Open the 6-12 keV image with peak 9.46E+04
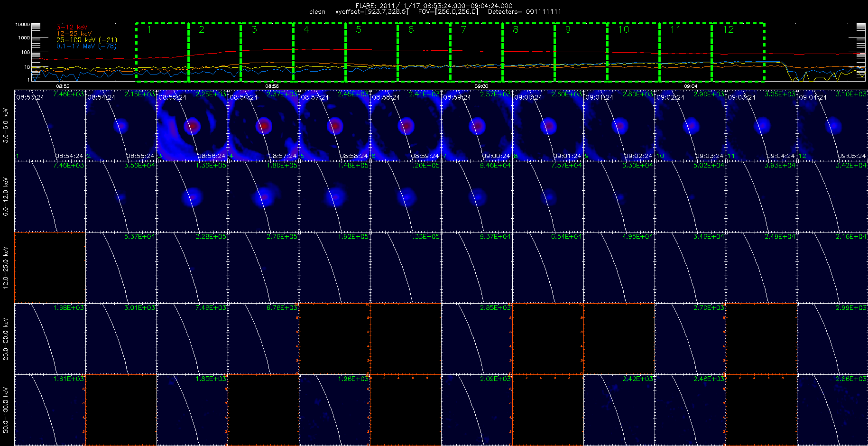This screenshot has width=868, height=446. [x=477, y=196]
